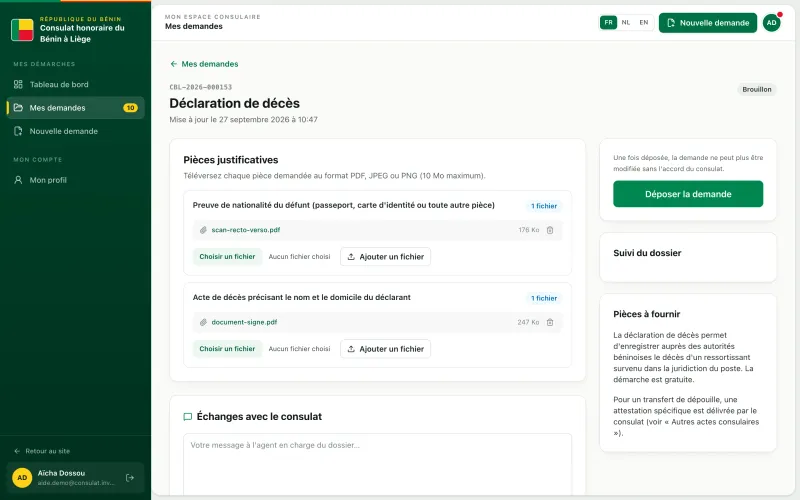Open the AD user avatar in header
Screen dimensions: 800x500
pyautogui.click(x=771, y=23)
